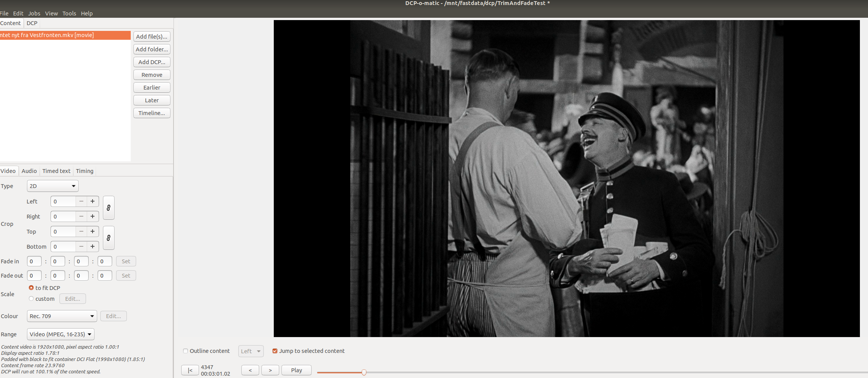
Task: Click the Add file(s)... button
Action: point(152,37)
